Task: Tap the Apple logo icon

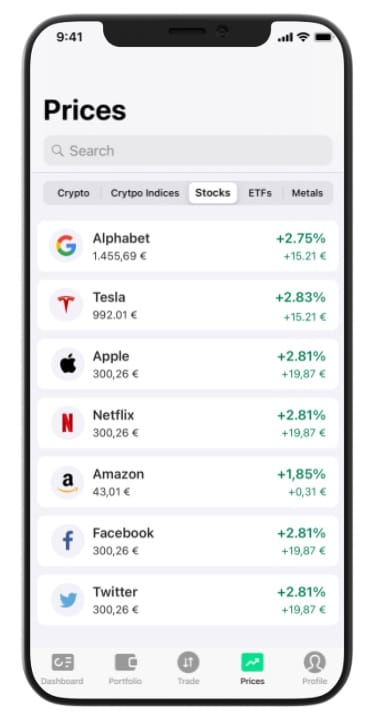Action: (x=67, y=364)
